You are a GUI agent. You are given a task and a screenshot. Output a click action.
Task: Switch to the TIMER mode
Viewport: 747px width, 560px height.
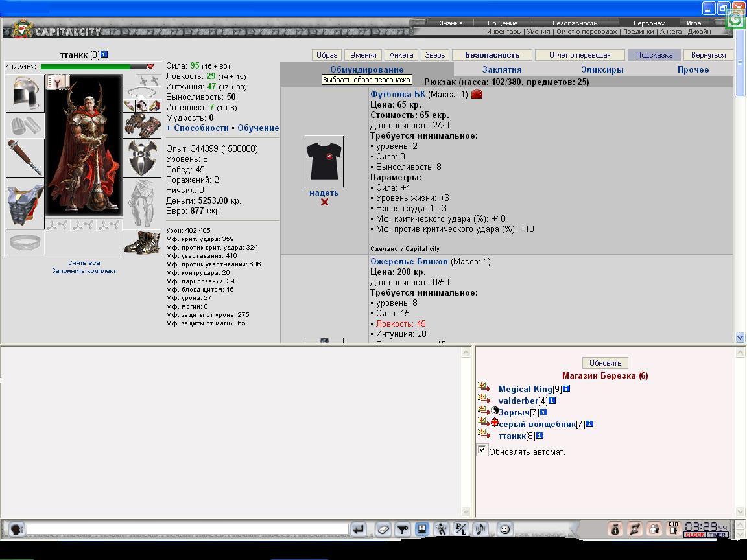[717, 535]
